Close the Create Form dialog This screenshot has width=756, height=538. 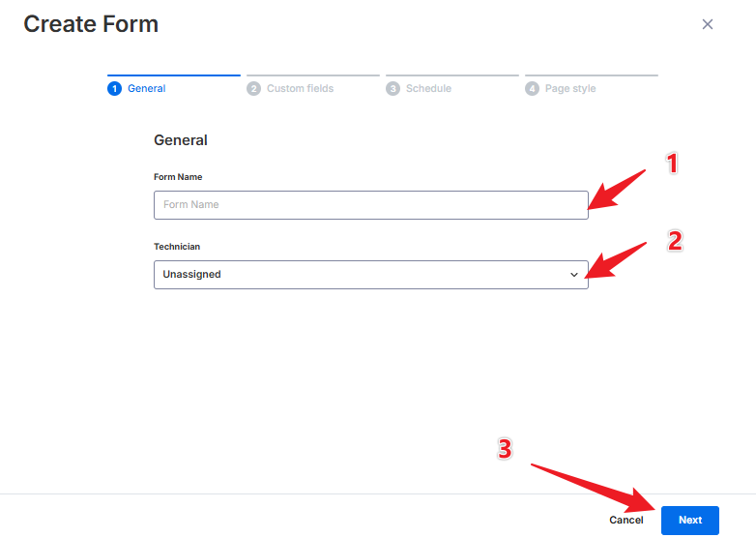pos(707,24)
